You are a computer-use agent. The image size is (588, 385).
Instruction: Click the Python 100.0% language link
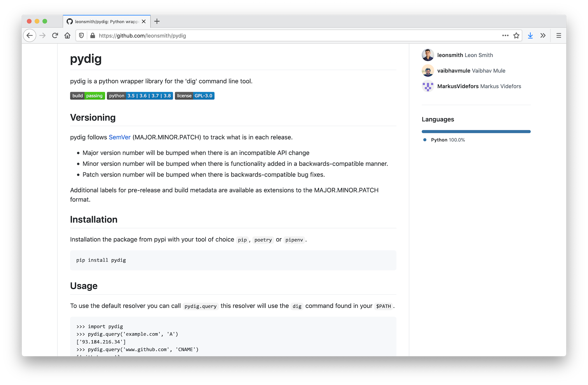[448, 140]
